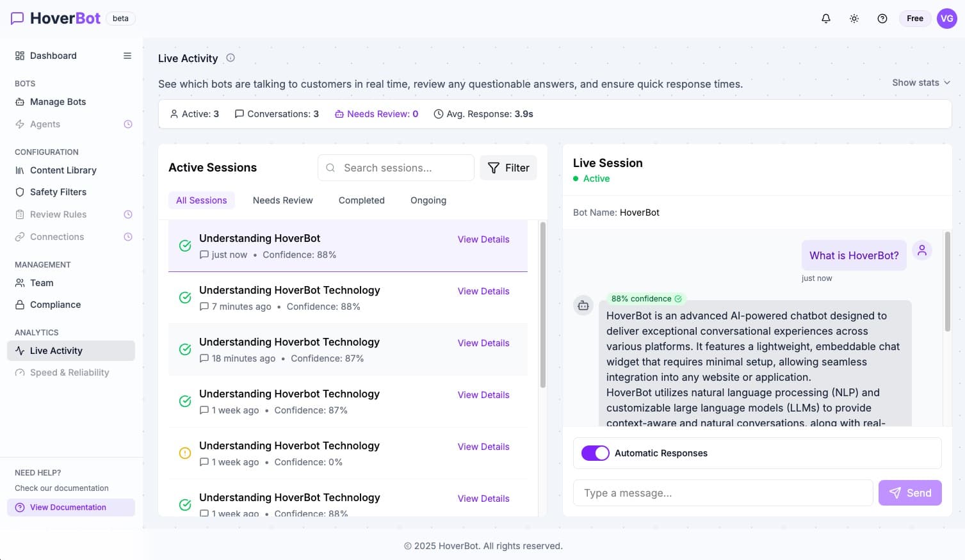View Details of the Understanding HoverBot session
This screenshot has width=965, height=560.
click(483, 239)
